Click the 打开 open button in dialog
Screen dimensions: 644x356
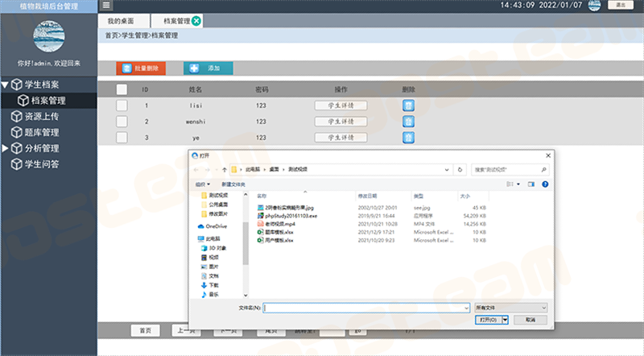[489, 320]
